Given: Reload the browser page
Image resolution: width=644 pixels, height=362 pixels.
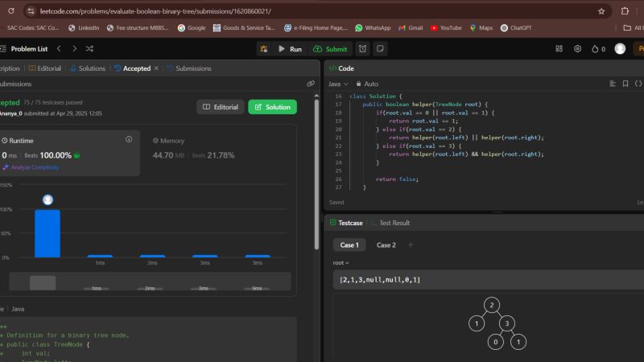Looking at the screenshot, I should (x=11, y=11).
